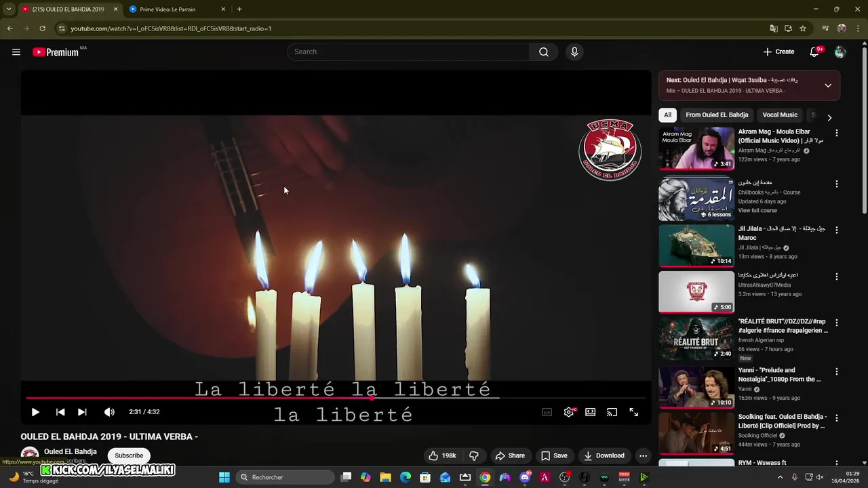Open Microsoft Edge from taskbar

click(x=406, y=477)
